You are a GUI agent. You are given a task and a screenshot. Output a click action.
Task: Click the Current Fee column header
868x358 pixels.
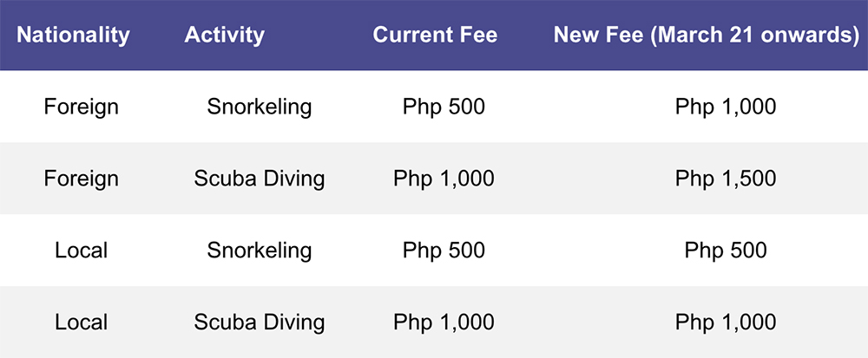[435, 35]
